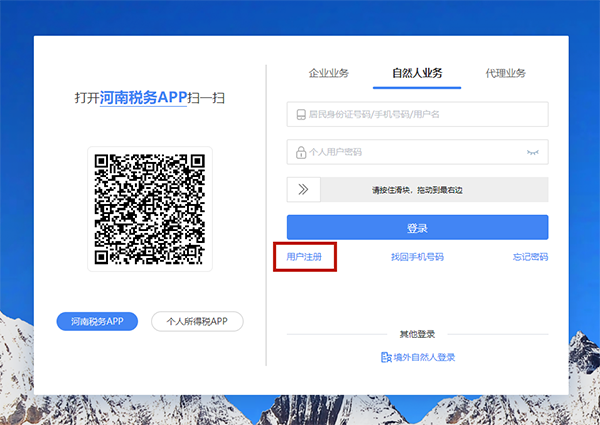Click the 其他登录 label

pyautogui.click(x=417, y=334)
